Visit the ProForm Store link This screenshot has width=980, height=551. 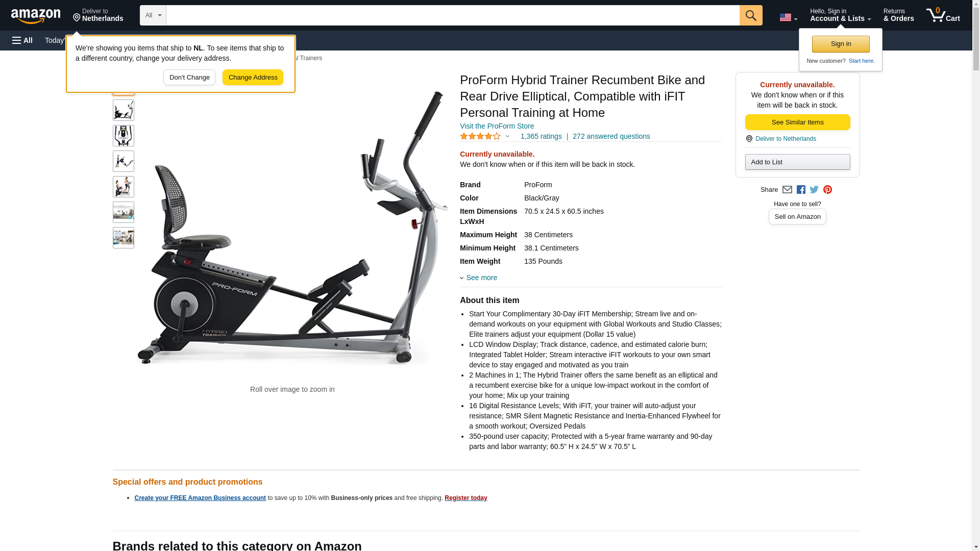497,126
